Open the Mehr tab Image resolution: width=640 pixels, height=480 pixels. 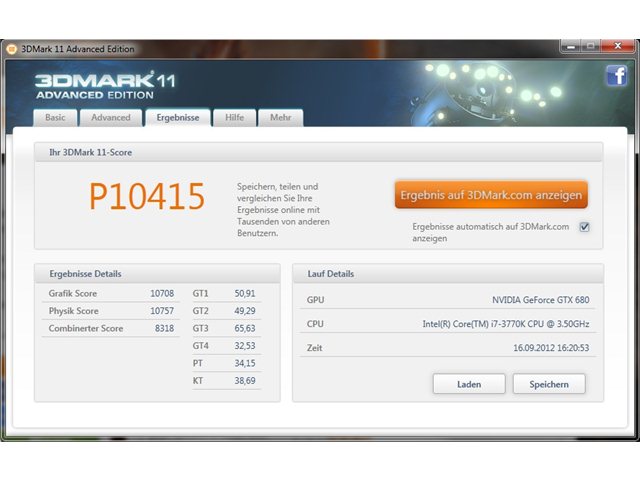[x=281, y=118]
